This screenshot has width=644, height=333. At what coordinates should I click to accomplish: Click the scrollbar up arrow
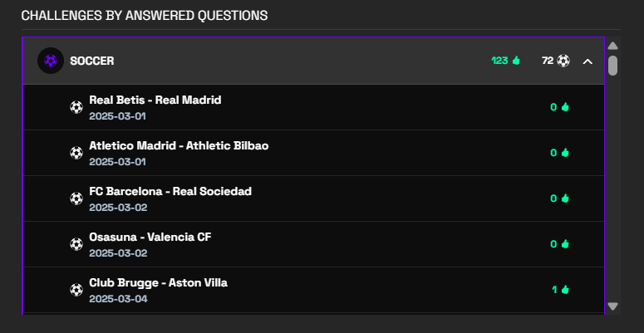click(x=612, y=46)
